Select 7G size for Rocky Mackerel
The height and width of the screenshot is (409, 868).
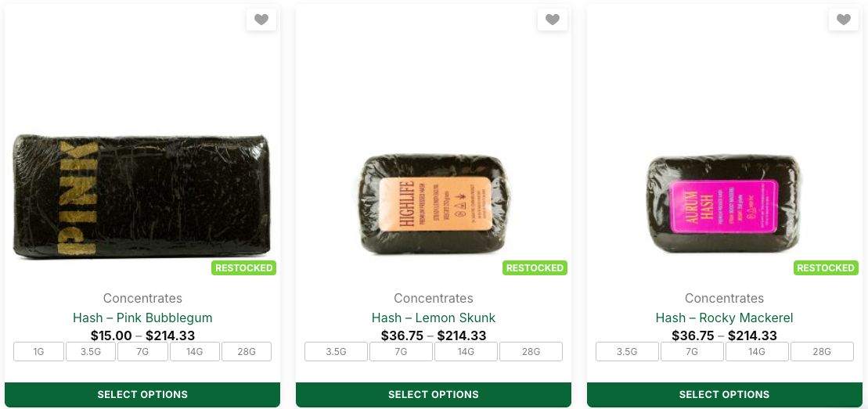[x=692, y=352]
